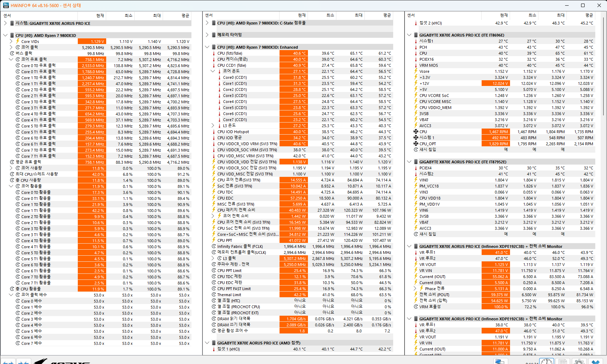Click the 평균 column header in middle panel
Image resolution: width=607 pixels, height=364 pixels.
point(387,15)
